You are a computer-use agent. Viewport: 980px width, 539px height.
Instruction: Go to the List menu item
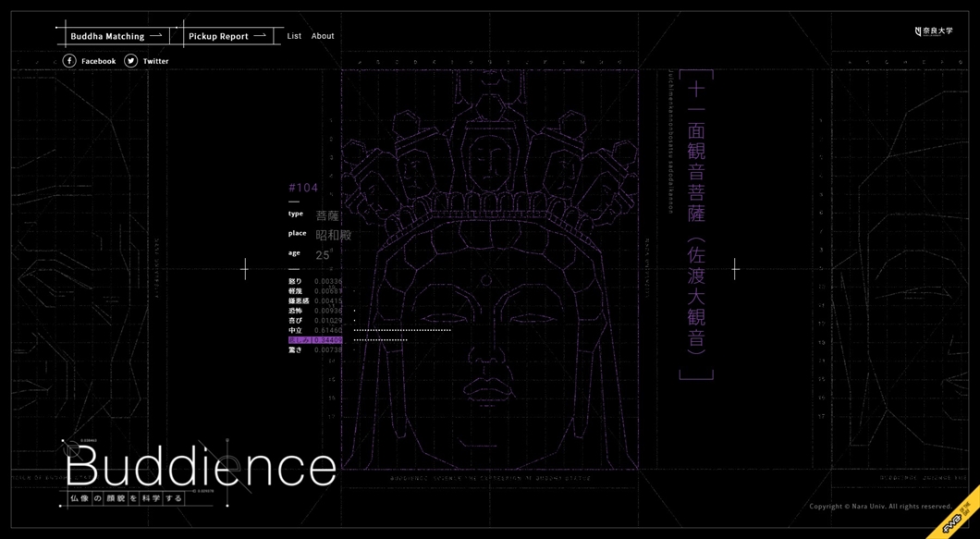pos(294,36)
